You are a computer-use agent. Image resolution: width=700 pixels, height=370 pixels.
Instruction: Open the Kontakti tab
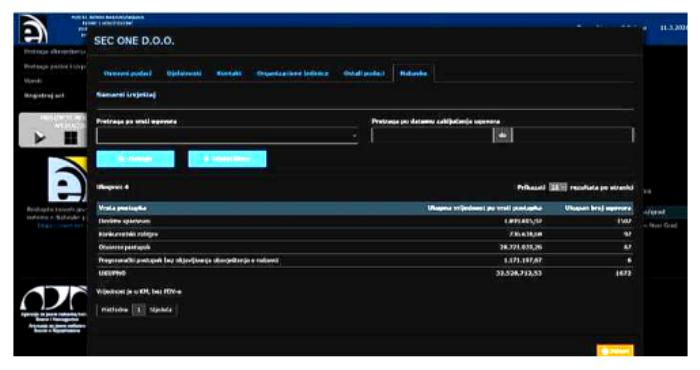point(229,73)
